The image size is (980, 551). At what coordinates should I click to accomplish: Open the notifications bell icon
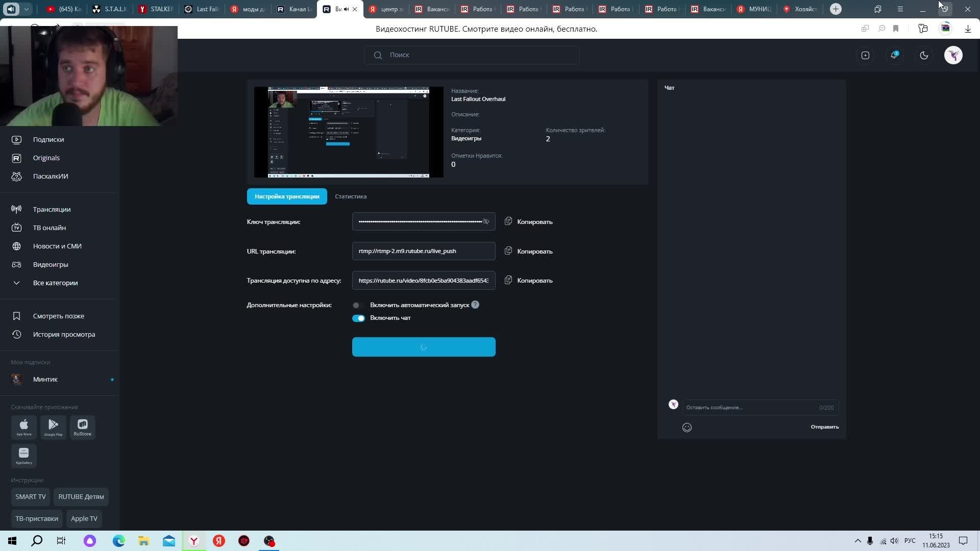[x=894, y=55]
